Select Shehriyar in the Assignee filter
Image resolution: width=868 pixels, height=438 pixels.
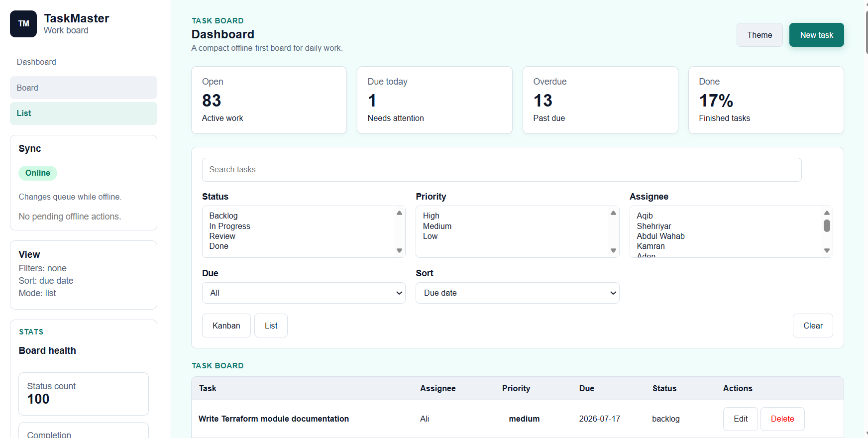pos(654,226)
